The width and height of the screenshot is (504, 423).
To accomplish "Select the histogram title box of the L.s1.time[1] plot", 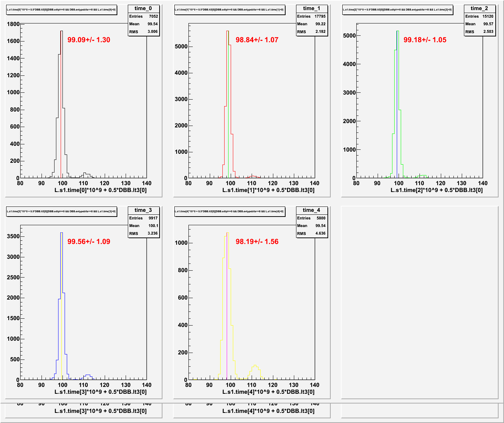I will pos(230,10).
